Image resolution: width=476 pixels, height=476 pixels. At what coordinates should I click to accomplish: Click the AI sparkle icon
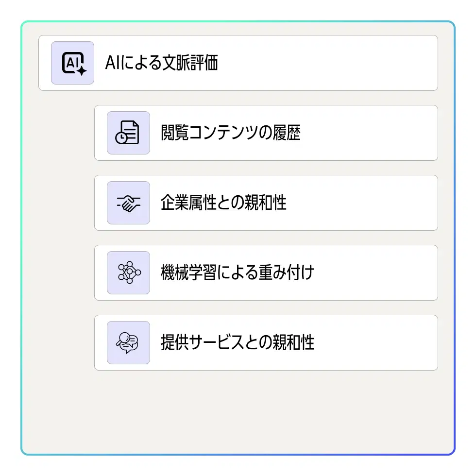coord(72,63)
